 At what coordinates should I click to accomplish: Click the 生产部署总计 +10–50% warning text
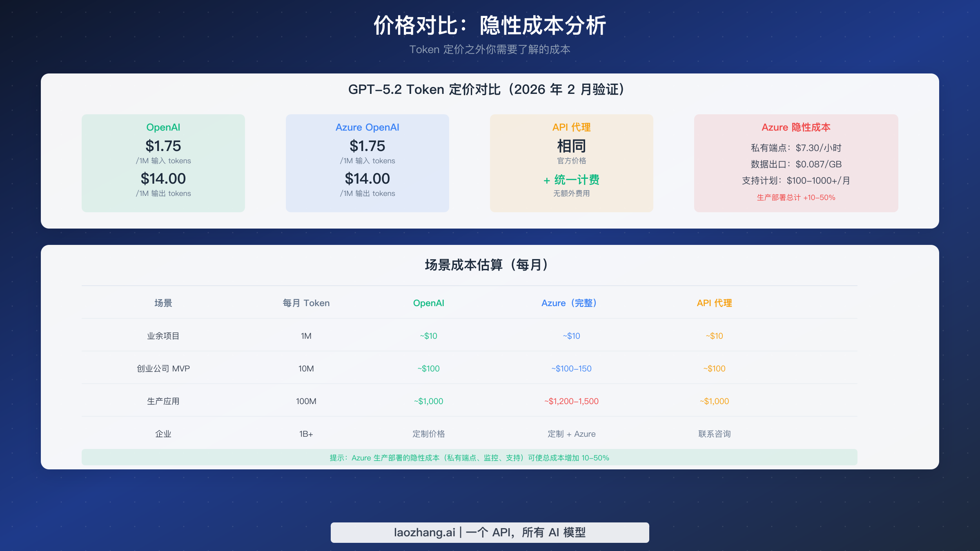795,197
